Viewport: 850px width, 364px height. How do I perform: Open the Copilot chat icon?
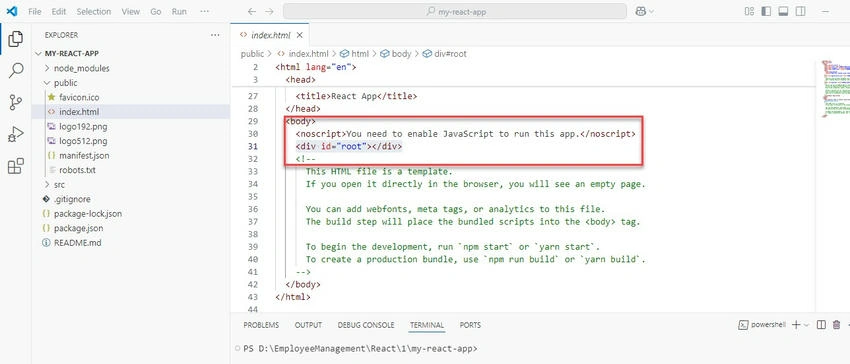click(640, 11)
